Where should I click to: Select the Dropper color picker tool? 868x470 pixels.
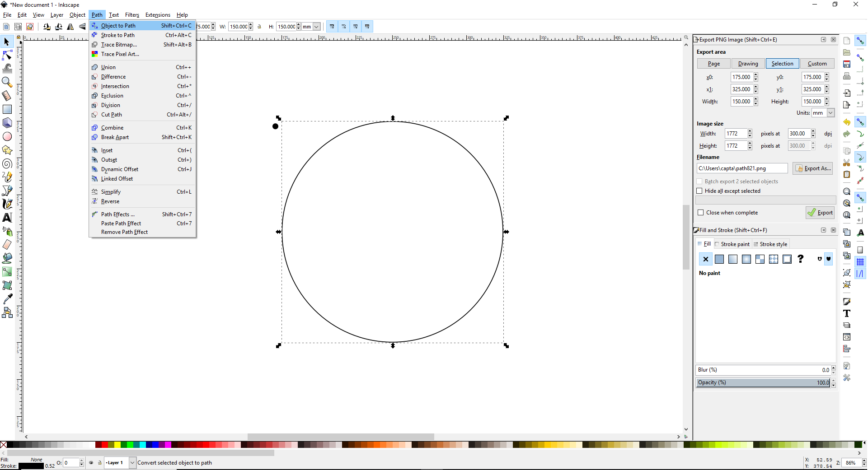[x=7, y=299]
